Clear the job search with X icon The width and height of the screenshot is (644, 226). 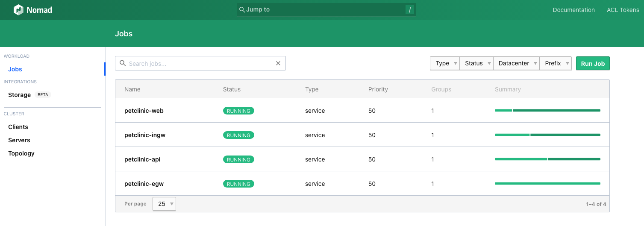click(x=278, y=63)
